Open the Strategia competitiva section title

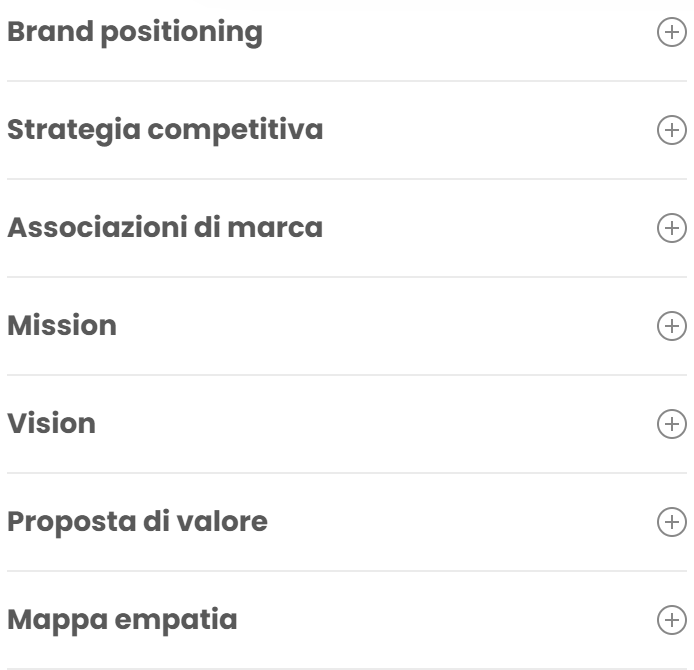(165, 130)
